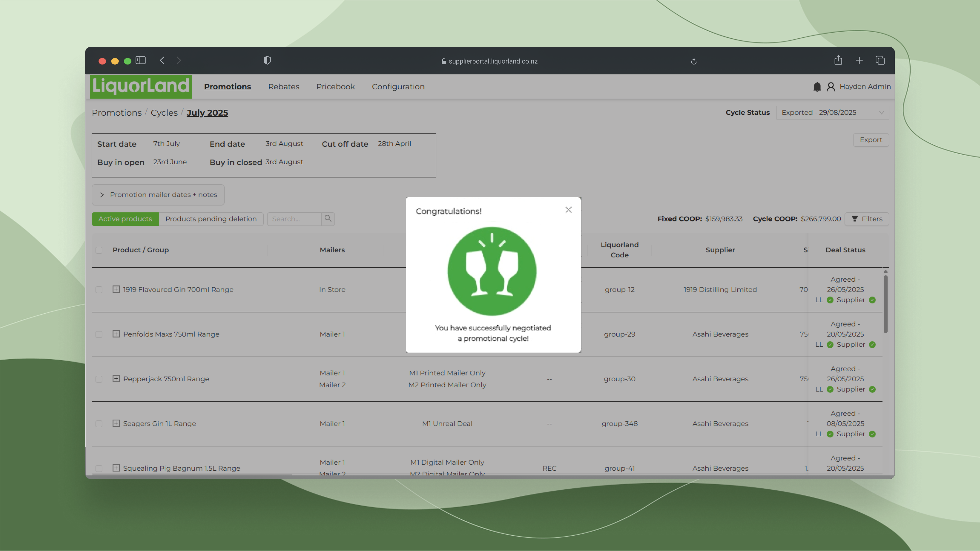Viewport: 980px width, 551px height.
Task: Tick the Penfolds Maxs 750ml Range checkbox
Action: [x=99, y=334]
